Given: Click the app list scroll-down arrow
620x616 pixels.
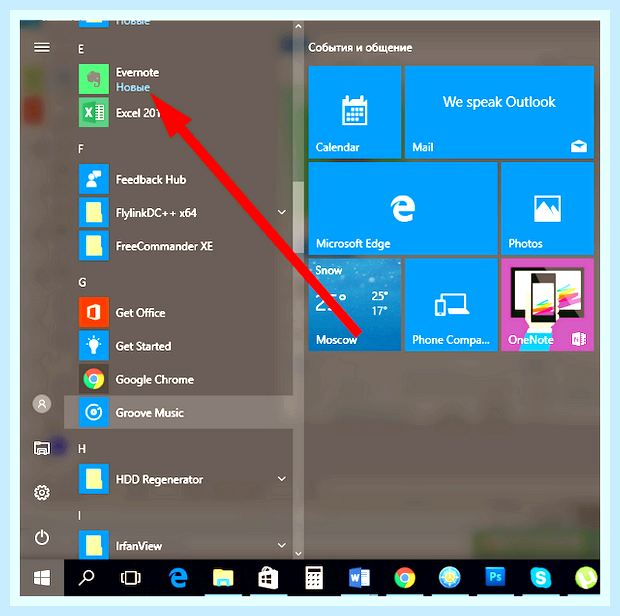Looking at the screenshot, I should pyautogui.click(x=298, y=553).
